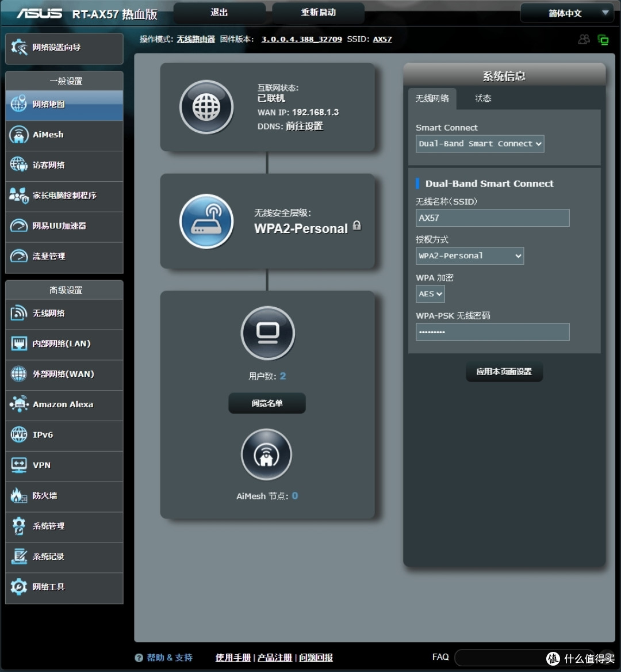Click the DDNS 前往设置 link

[x=304, y=127]
